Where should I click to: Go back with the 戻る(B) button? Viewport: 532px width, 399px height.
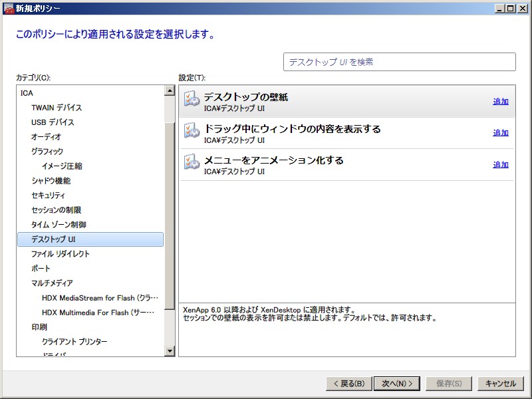coord(347,384)
